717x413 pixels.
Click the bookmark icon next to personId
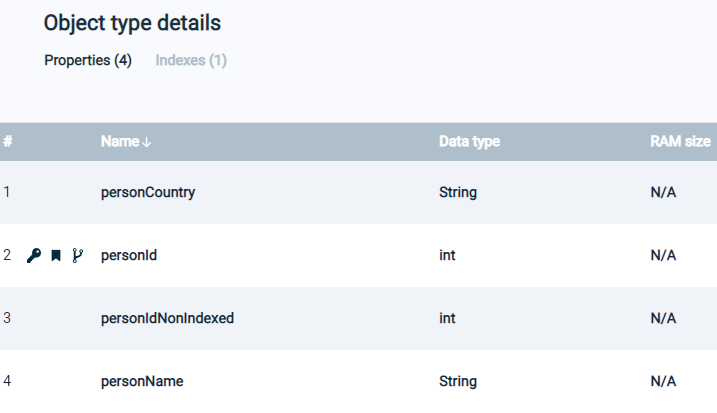tap(56, 255)
